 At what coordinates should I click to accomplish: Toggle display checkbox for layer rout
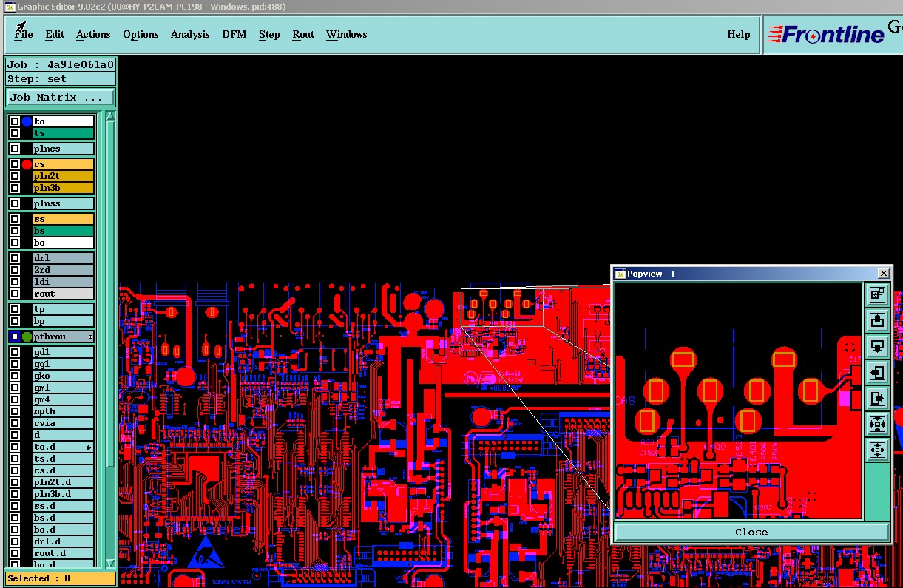click(x=15, y=294)
